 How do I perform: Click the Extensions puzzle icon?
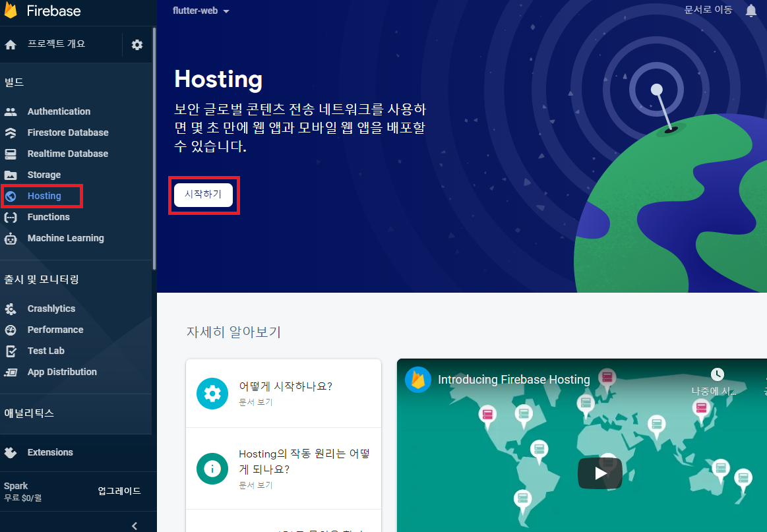click(11, 452)
